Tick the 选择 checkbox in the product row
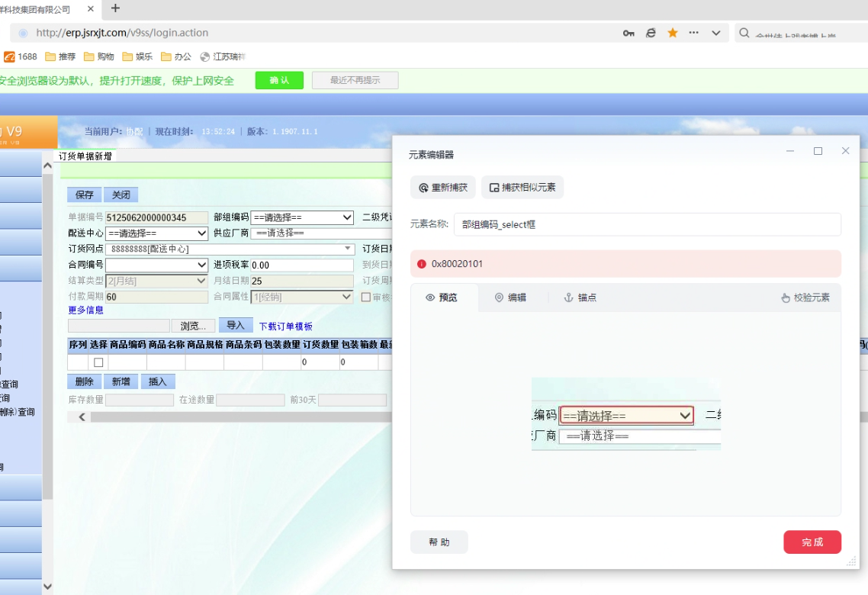 pyautogui.click(x=98, y=362)
